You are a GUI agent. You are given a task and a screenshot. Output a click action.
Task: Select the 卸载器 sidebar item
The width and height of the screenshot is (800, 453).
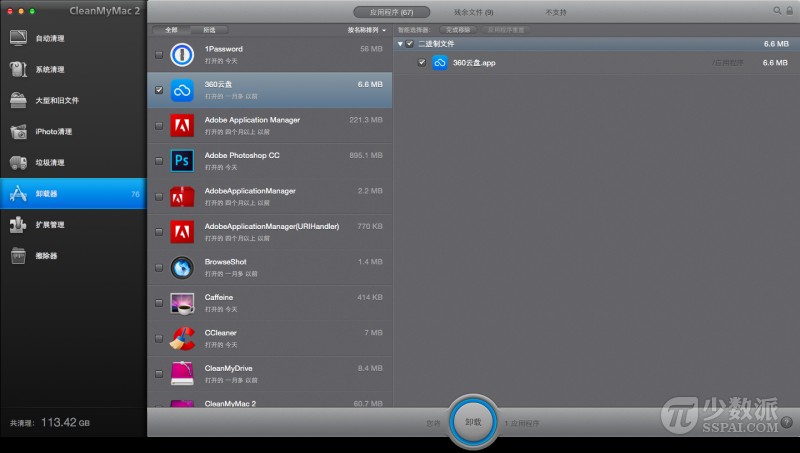[x=73, y=193]
